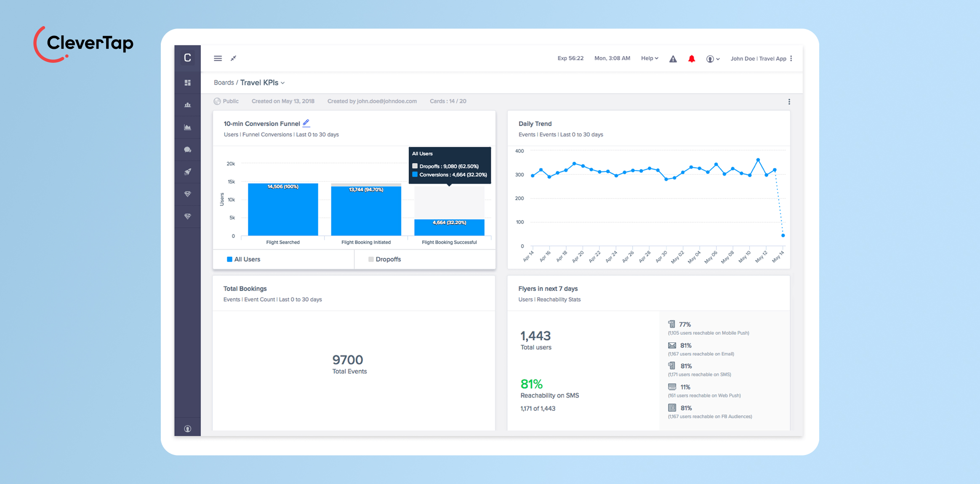980x484 pixels.
Task: Open the Segments people icon in sidebar
Action: pos(188,105)
